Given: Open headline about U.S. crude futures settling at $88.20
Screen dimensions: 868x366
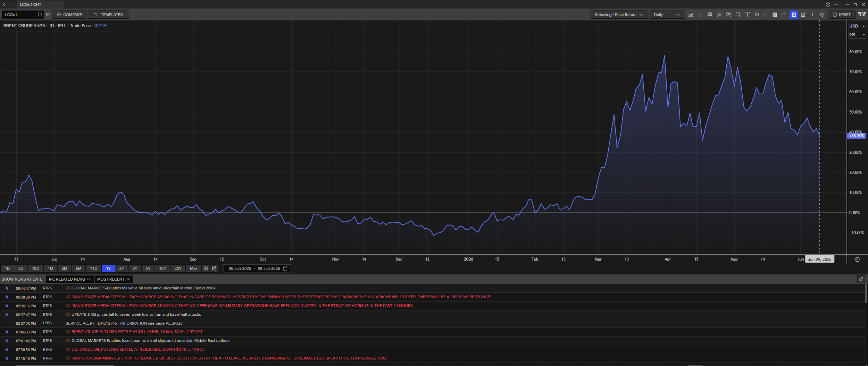Looking at the screenshot, I should 138,349.
